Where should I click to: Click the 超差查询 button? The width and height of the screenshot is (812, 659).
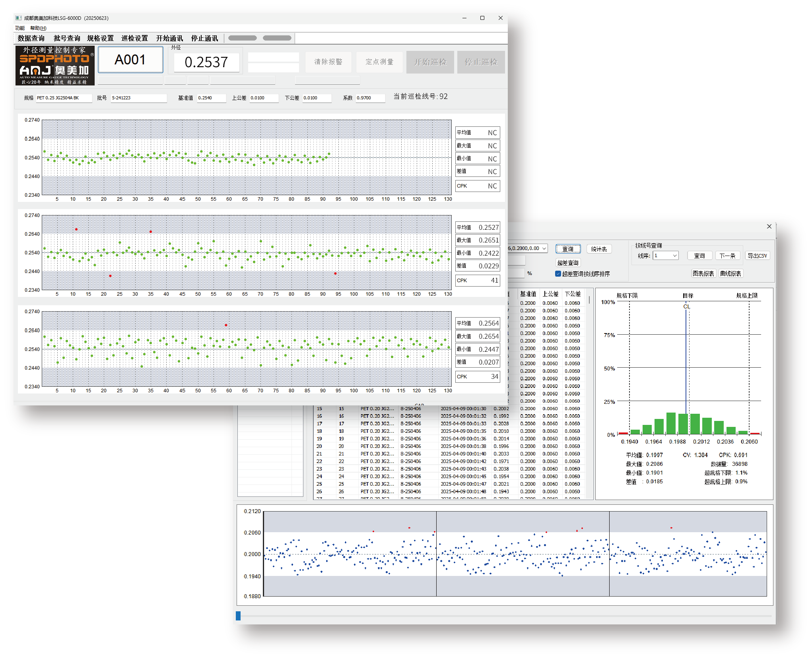(568, 263)
